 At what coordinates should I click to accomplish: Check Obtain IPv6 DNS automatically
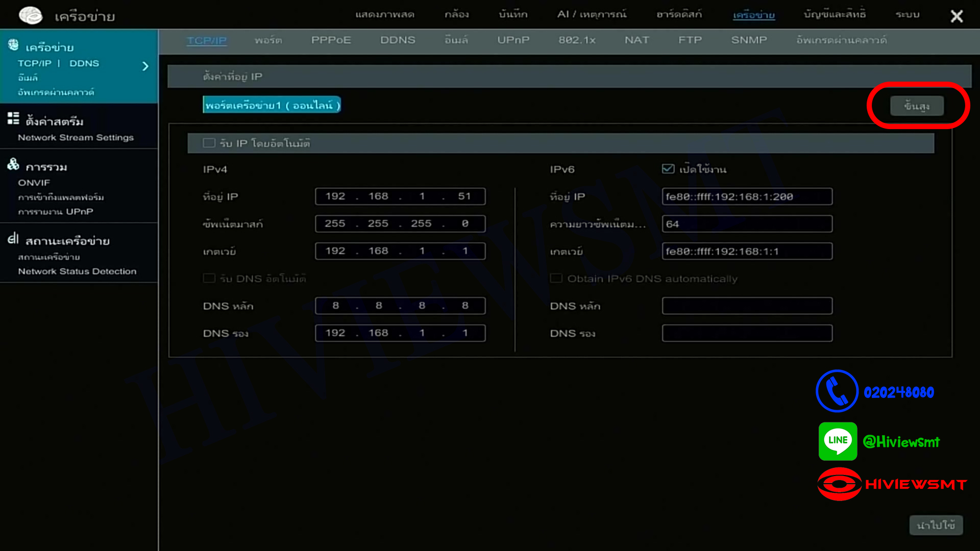556,279
